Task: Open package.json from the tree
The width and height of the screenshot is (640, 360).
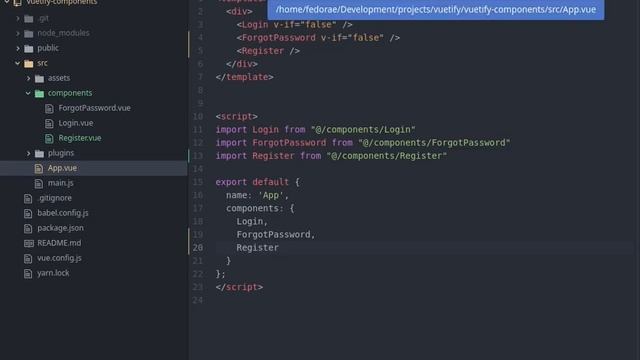Action: coord(60,228)
